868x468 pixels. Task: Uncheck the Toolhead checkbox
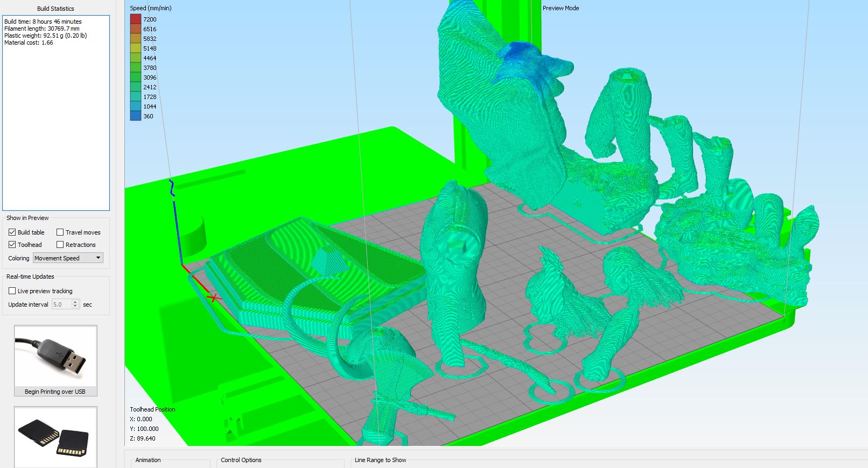pyautogui.click(x=12, y=245)
